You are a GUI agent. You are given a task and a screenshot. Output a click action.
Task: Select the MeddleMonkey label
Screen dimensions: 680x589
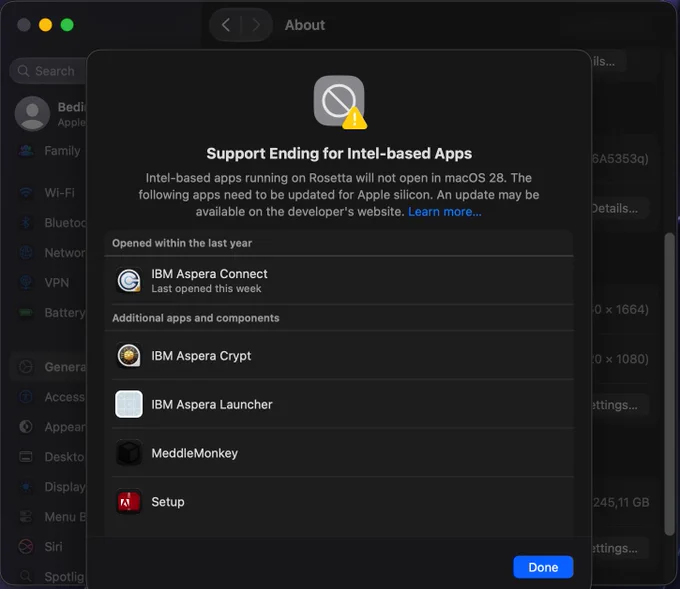[x=195, y=453]
